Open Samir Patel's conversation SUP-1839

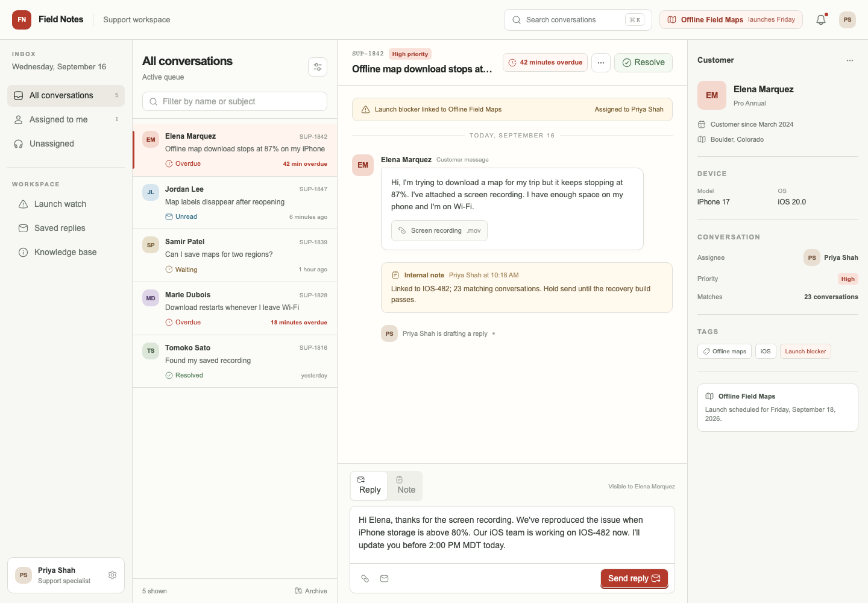[x=235, y=256]
